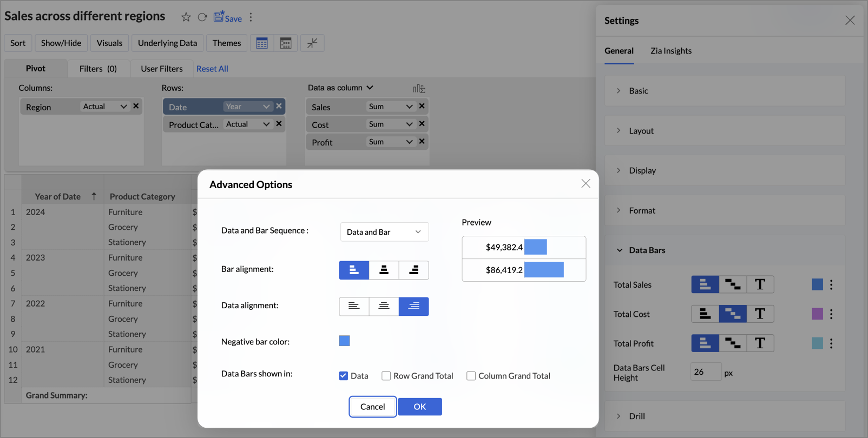Enable Column Grand Total checkbox
Image resolution: width=868 pixels, height=438 pixels.
click(471, 376)
